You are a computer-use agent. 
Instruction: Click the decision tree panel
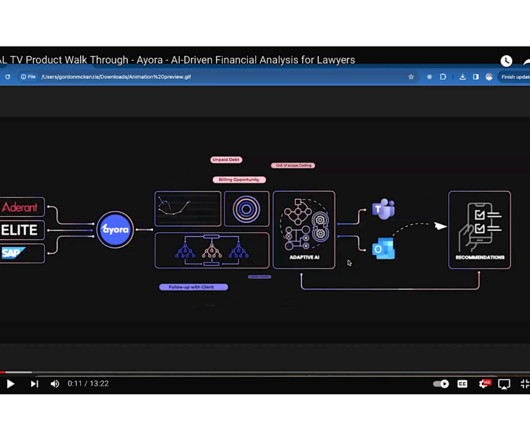(212, 250)
